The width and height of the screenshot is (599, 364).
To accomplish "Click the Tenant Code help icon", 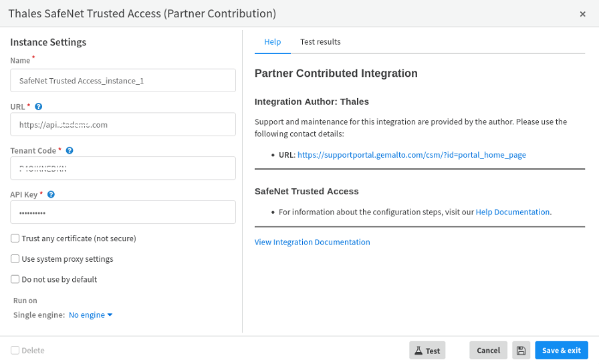I will (x=70, y=151).
